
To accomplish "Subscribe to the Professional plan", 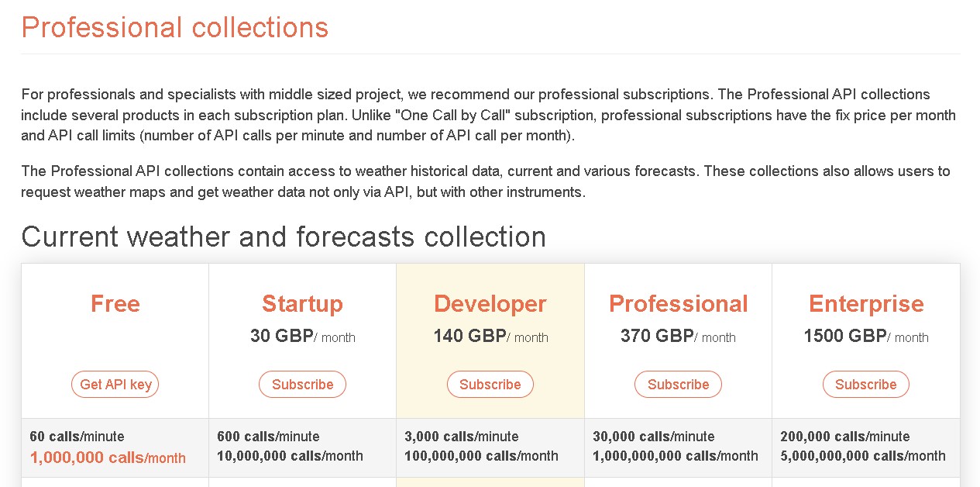I will 678,385.
